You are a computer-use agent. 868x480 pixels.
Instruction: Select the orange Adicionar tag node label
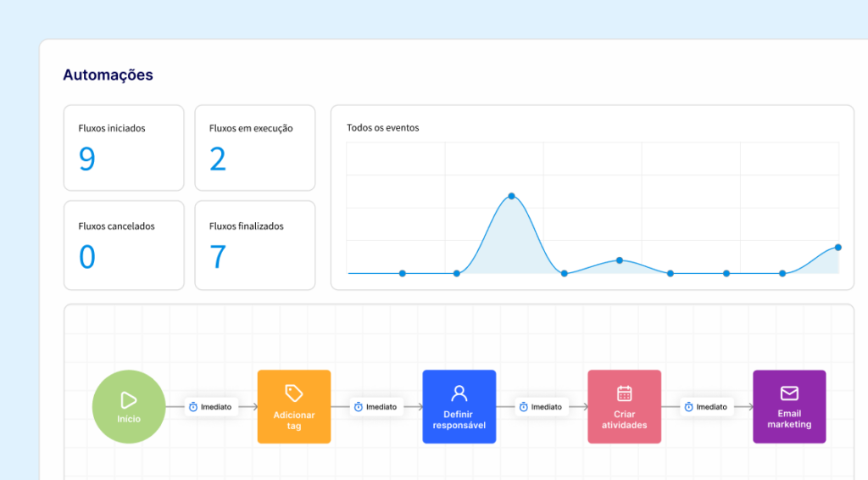tap(294, 420)
